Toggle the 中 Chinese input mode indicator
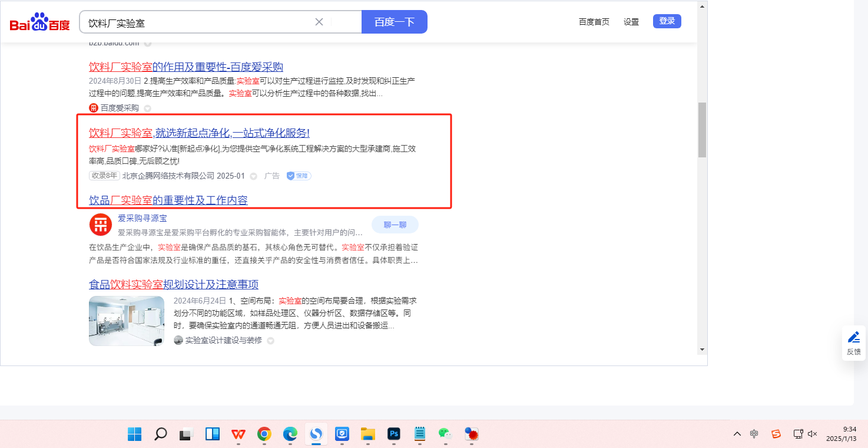The width and height of the screenshot is (868, 448). point(754,434)
